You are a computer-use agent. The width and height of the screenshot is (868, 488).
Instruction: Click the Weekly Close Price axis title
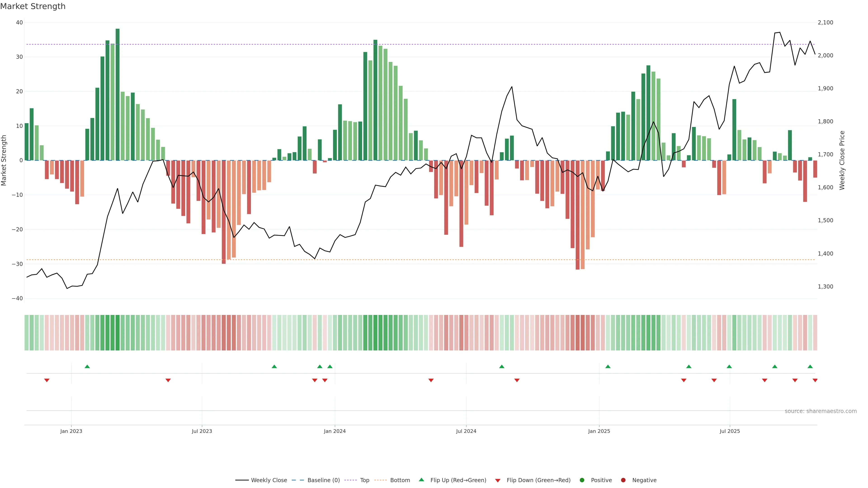(x=842, y=160)
